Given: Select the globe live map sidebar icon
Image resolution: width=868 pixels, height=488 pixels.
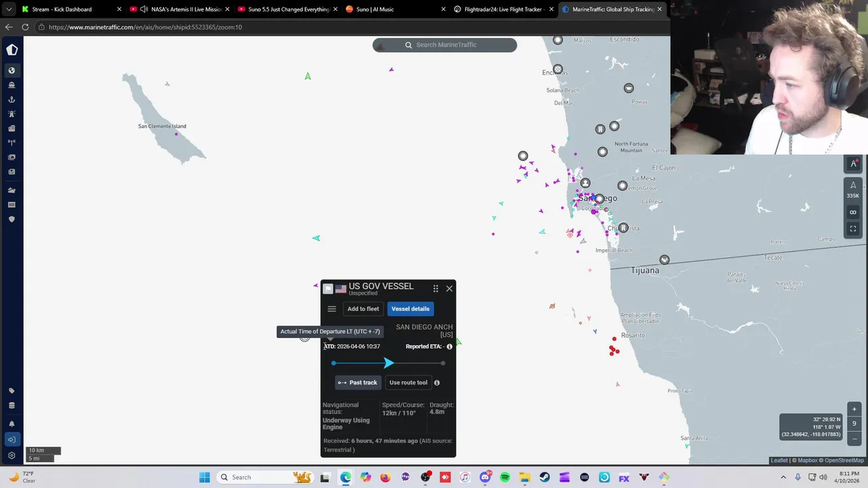Looking at the screenshot, I should (12, 70).
